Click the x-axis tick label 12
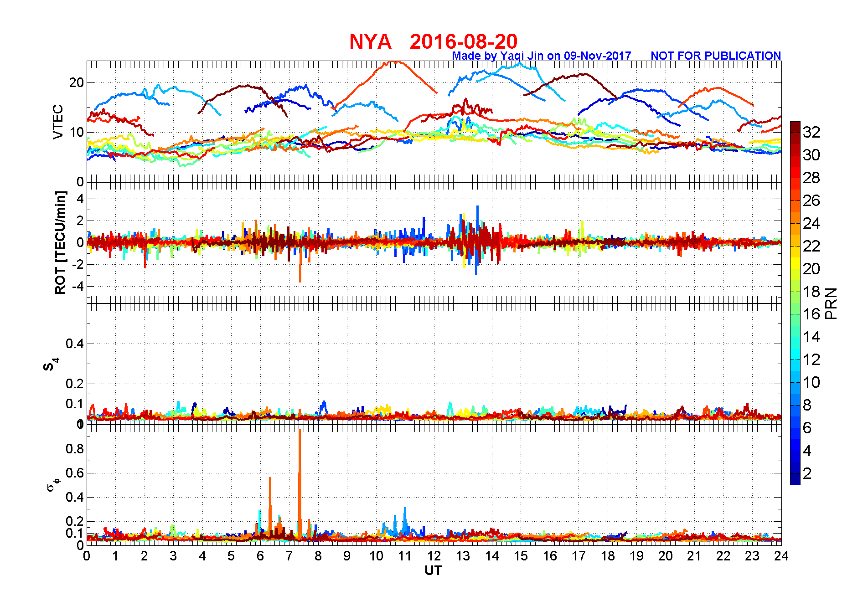The width and height of the screenshot is (868, 606). [x=434, y=556]
